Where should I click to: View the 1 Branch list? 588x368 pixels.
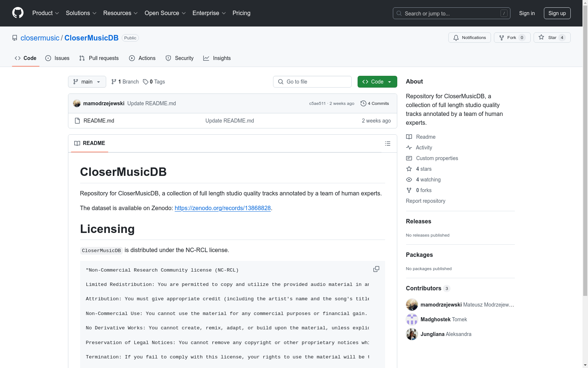point(125,82)
